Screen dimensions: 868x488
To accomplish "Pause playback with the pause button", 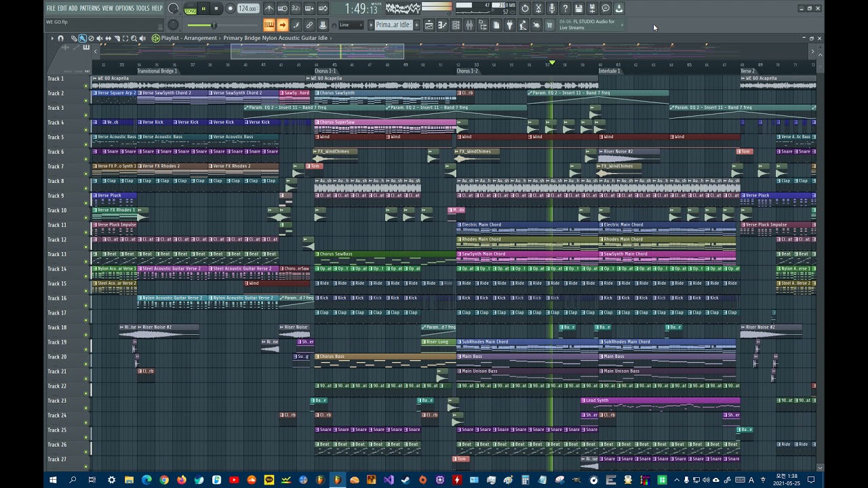I will pos(203,9).
